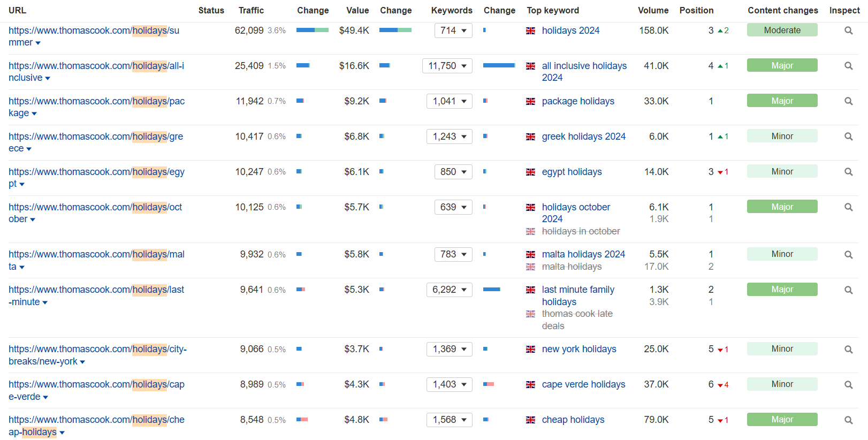Open the 1,403 keywords dropdown
The width and height of the screenshot is (868, 440).
[450, 384]
